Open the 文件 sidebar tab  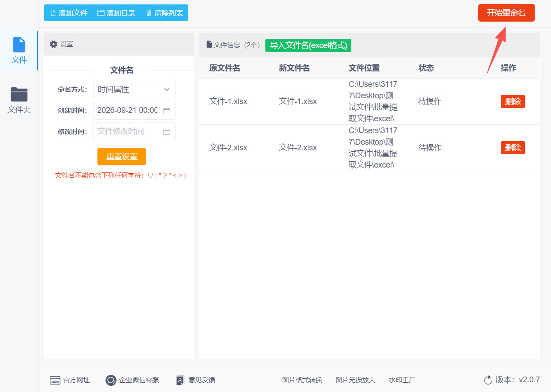19,51
